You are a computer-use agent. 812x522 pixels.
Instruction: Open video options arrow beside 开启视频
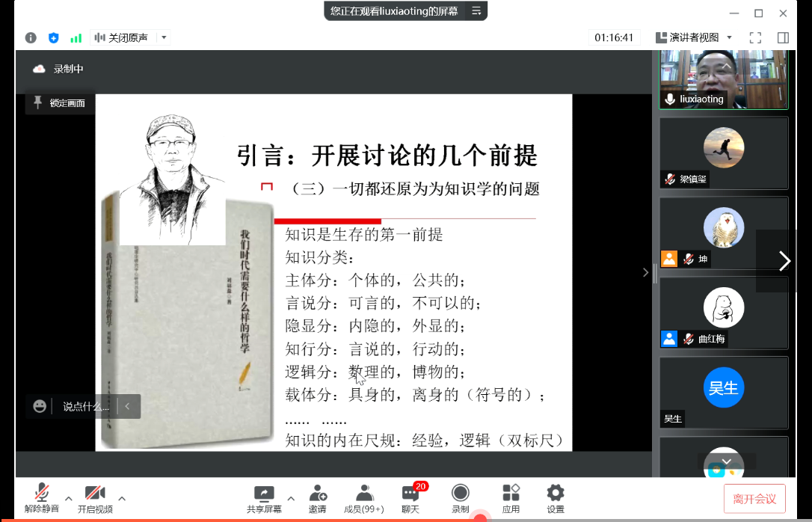pos(122,498)
